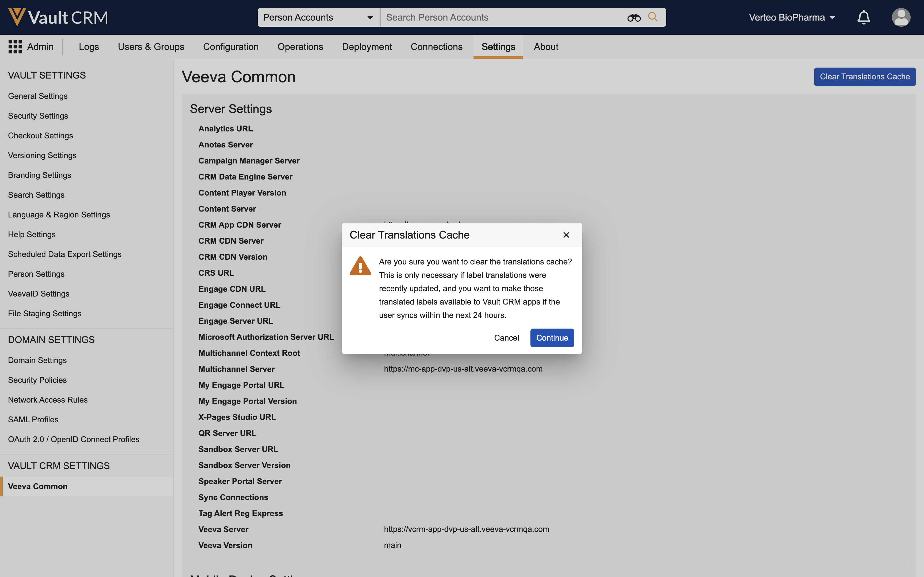Select Language & Region Settings
Image resolution: width=924 pixels, height=577 pixels.
coord(59,215)
